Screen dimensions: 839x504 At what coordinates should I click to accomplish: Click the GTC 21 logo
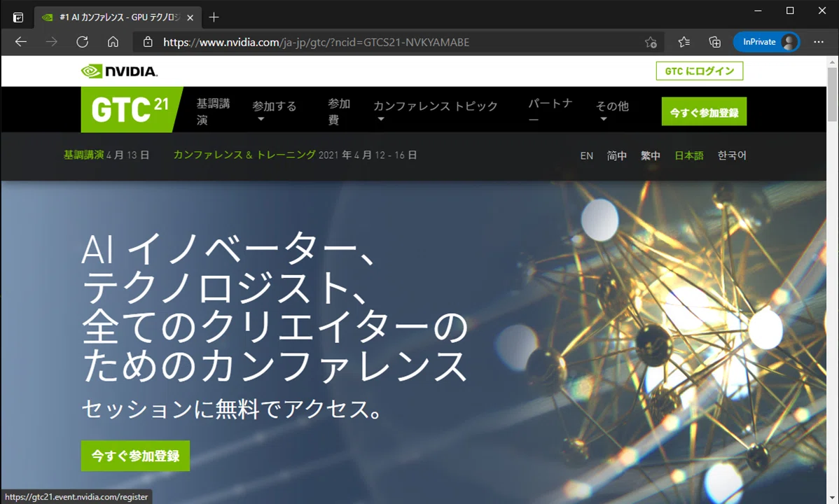(131, 110)
